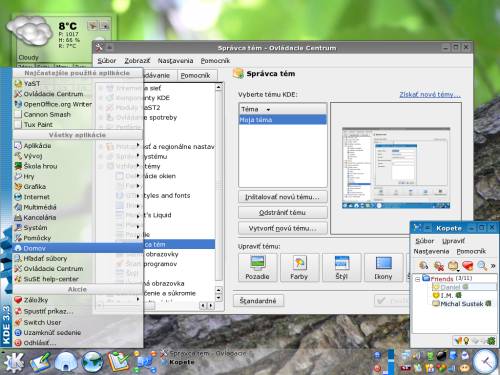The image size is (500, 375).
Task: Expand the Aplikácie submenu
Action: tap(78, 145)
